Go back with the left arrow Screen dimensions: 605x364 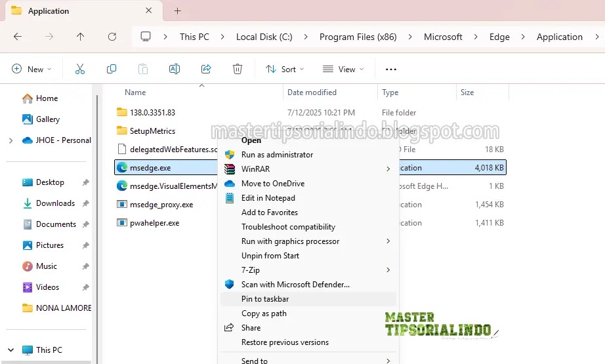(x=18, y=37)
